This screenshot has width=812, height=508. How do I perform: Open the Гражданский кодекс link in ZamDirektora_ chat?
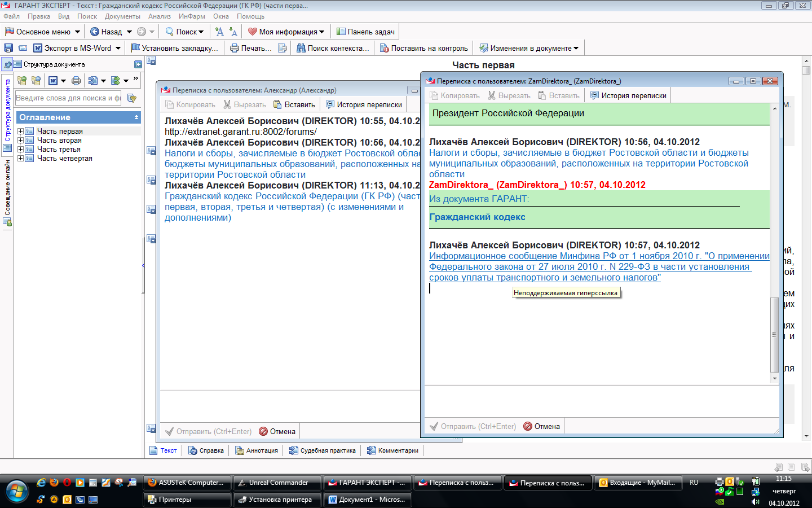point(477,217)
